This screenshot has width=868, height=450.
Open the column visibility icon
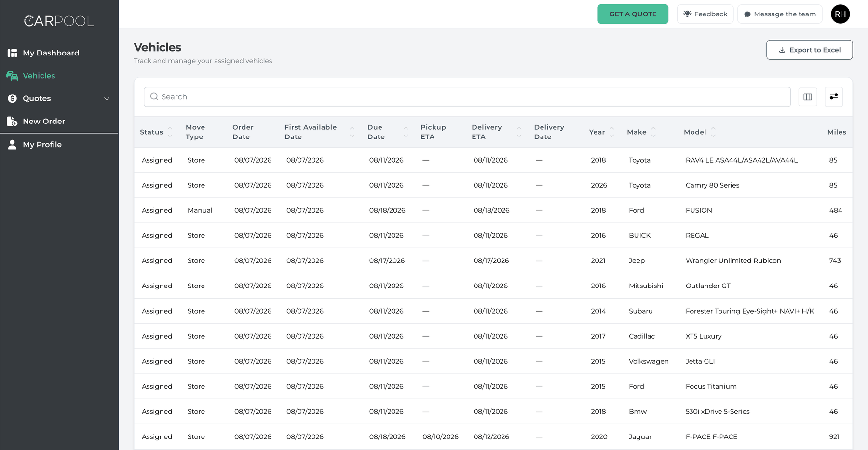[x=808, y=97]
